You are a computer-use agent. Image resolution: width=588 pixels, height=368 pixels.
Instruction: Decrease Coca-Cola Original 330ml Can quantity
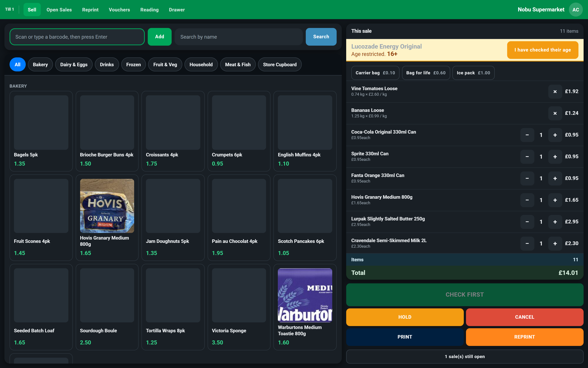point(527,135)
